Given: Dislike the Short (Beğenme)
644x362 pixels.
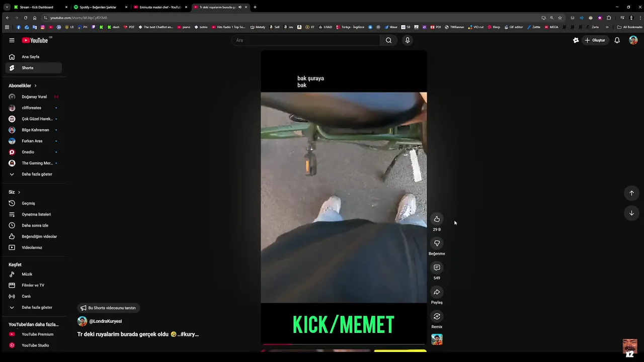Looking at the screenshot, I should point(437,243).
